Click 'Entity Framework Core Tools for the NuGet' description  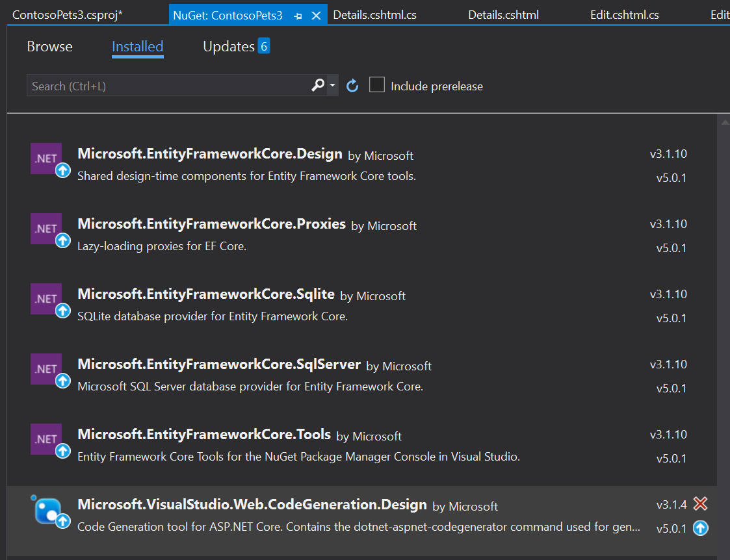point(299,457)
